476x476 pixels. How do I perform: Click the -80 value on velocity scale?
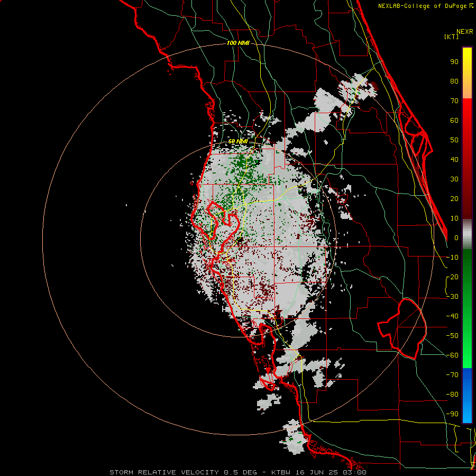coord(452,395)
